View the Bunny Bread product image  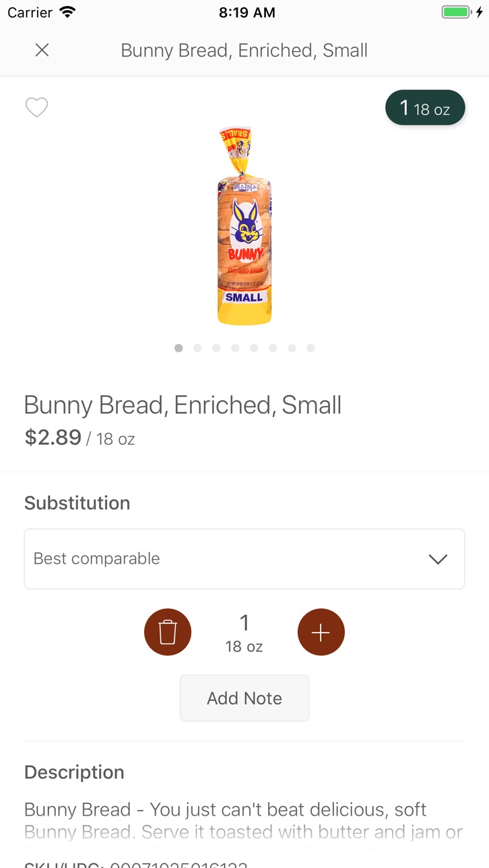[x=244, y=225]
